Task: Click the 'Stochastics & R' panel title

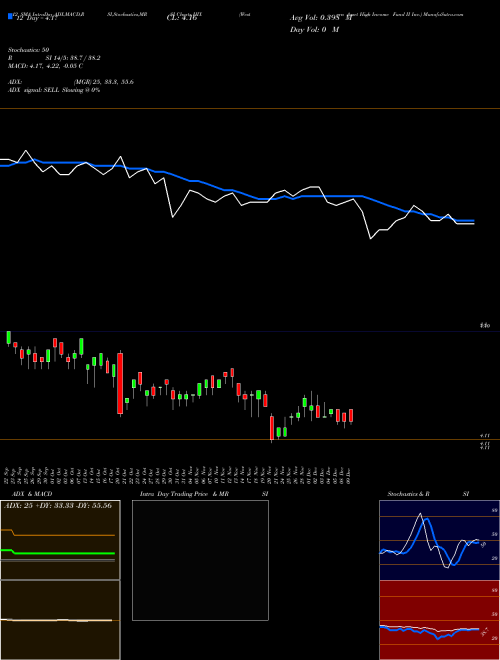Action: coord(408,494)
